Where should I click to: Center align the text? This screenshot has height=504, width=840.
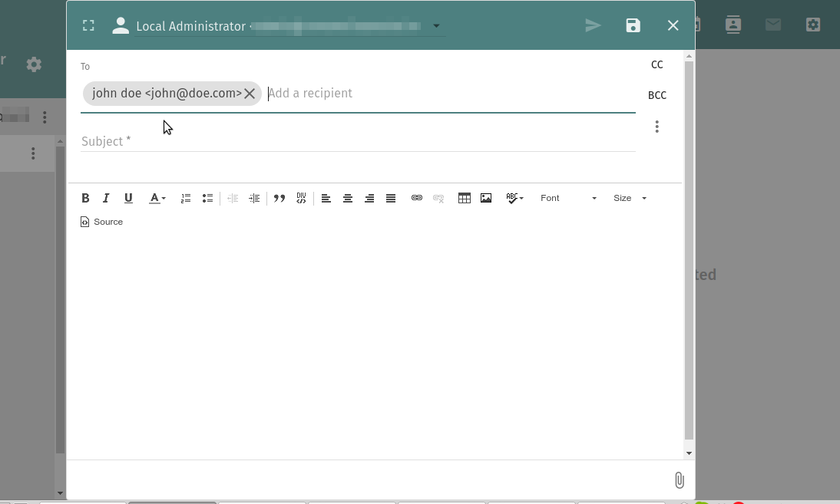348,198
